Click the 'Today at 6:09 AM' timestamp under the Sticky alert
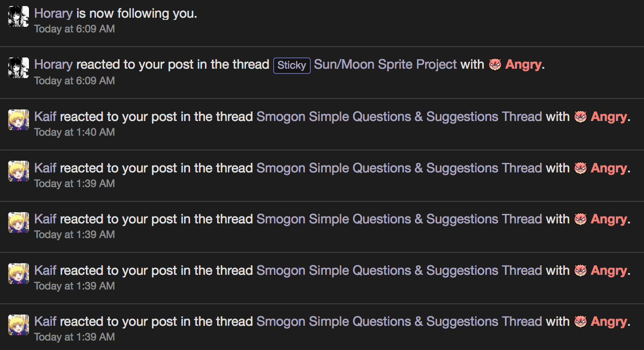This screenshot has width=644, height=350. (75, 81)
